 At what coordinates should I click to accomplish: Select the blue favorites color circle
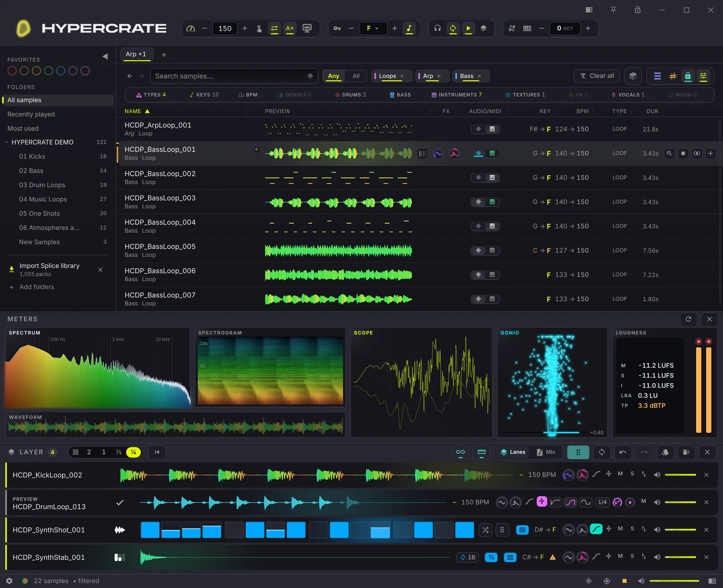[x=61, y=71]
